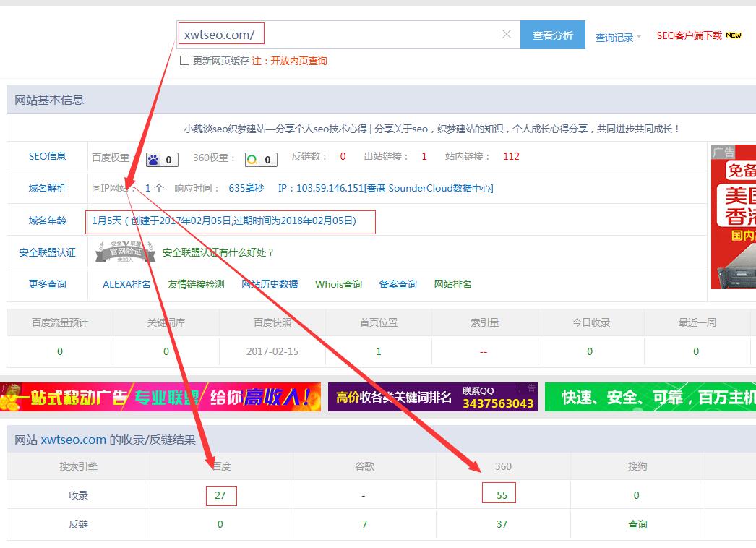Click the Baidu 收录 count 27

[x=220, y=495]
